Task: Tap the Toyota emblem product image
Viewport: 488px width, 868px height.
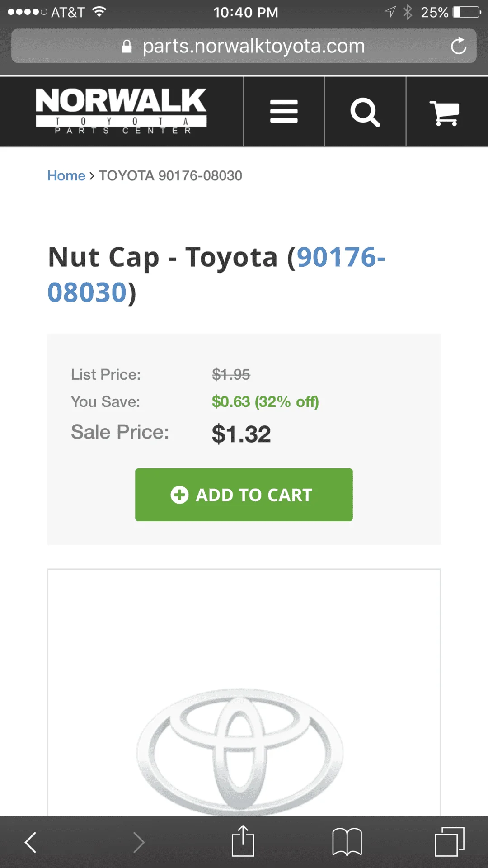Action: tap(240, 750)
